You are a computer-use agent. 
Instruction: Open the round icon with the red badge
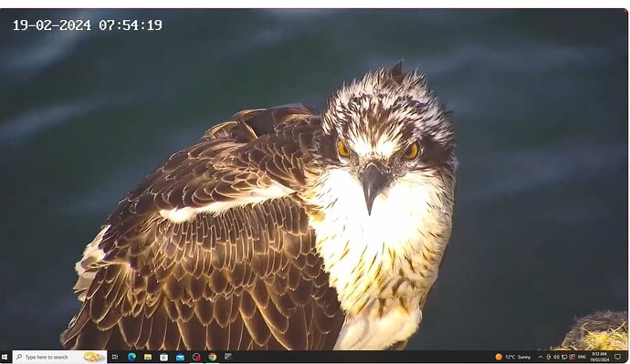196,357
